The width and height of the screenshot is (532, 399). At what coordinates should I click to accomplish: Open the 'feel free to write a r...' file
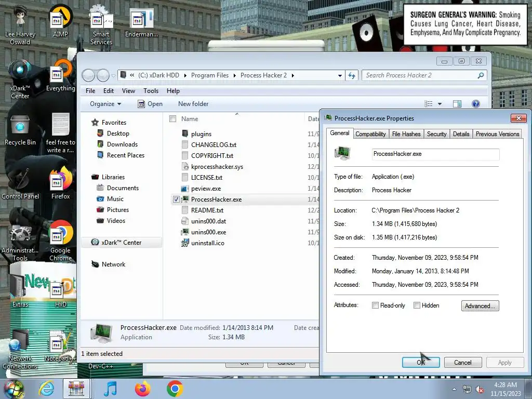[60, 133]
